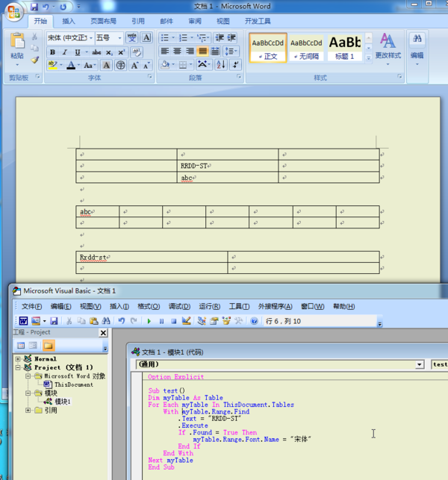Screen dimensions: 448x480
Task: Expand the 引用 tree node
Action: pos(28,410)
